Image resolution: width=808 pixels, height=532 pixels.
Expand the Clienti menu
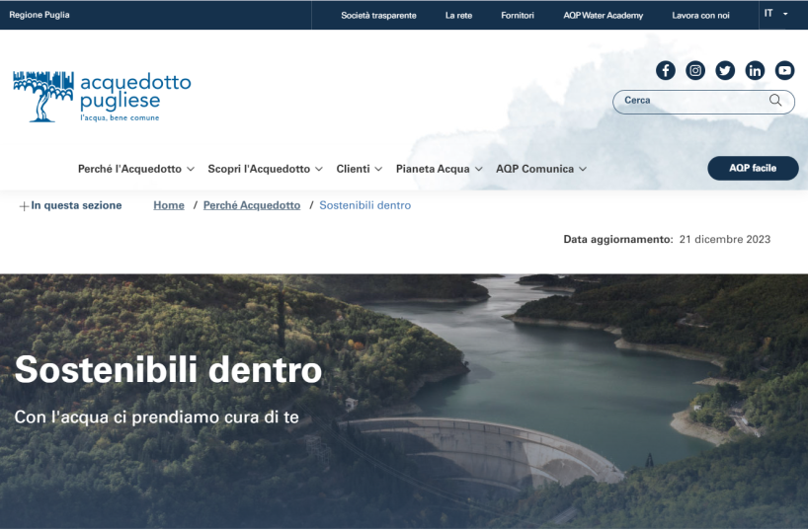click(x=360, y=169)
